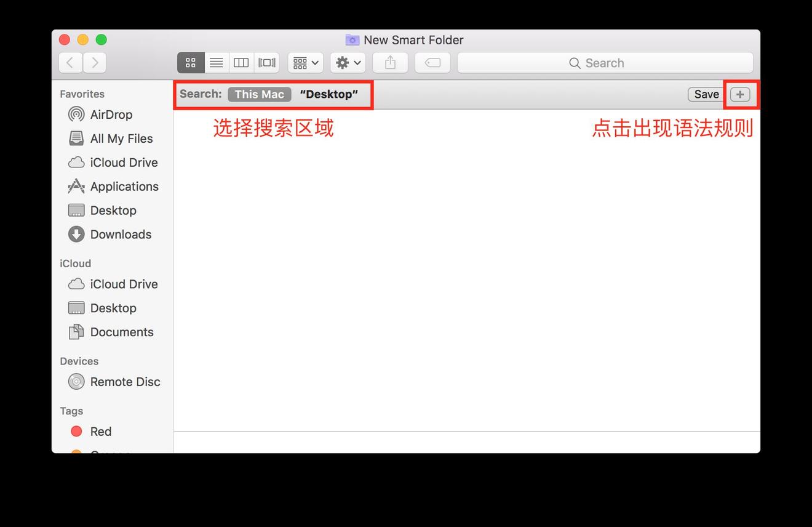Switch search scope to This Mac
Viewport: 812px width, 527px height.
(259, 94)
